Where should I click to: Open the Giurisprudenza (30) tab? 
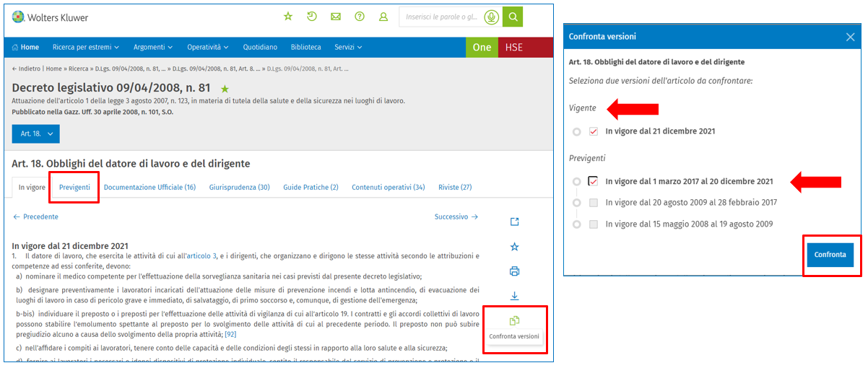(239, 188)
